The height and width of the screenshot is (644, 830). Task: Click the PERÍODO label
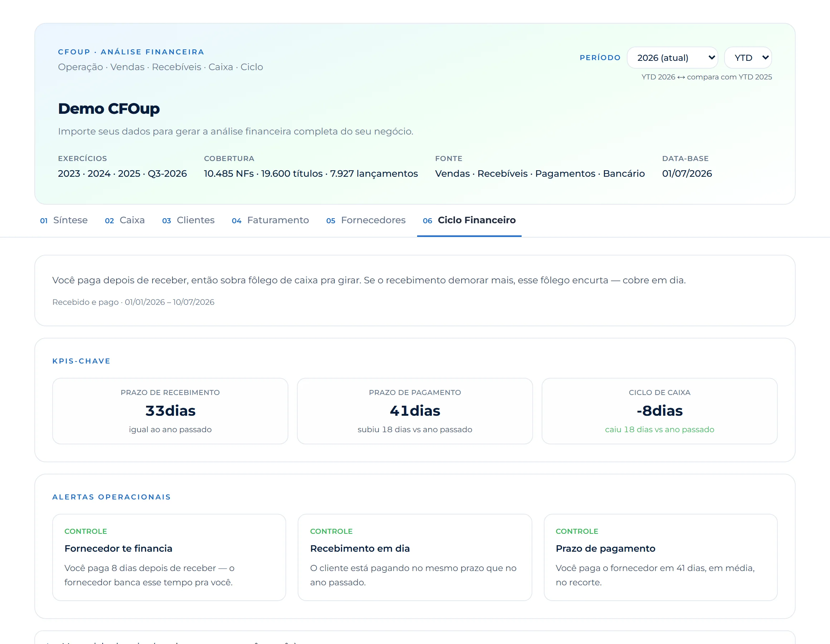pos(600,58)
